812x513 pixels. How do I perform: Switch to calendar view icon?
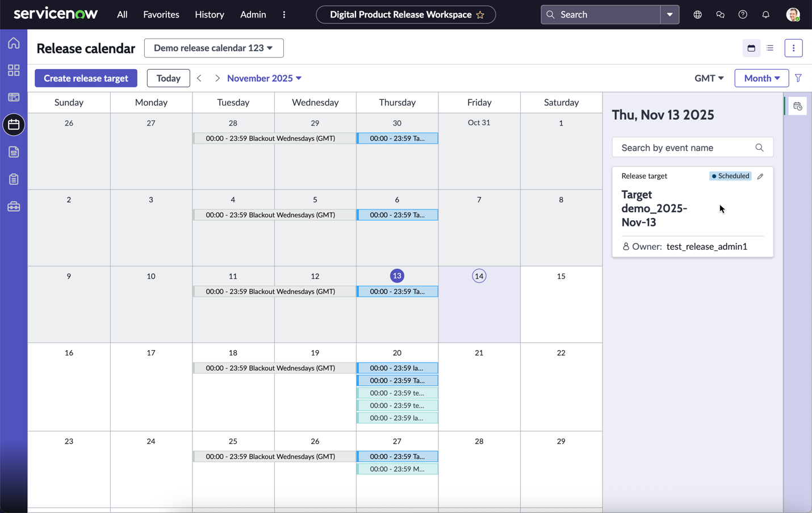(751, 48)
